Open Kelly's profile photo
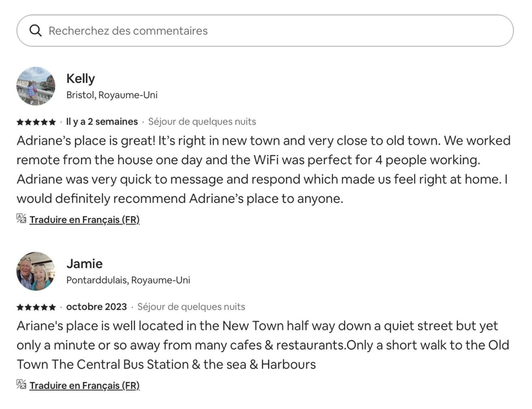Screen dimensions: 532x409 coord(36,86)
